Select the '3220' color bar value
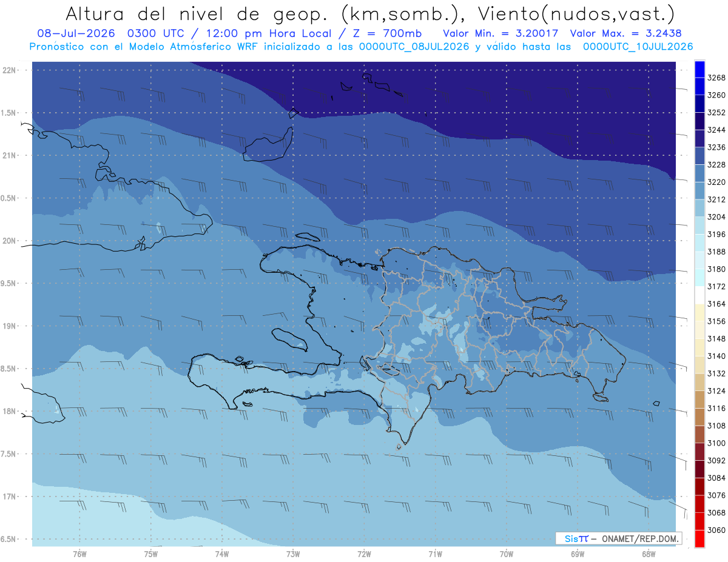Viewport: 728px width, 562px height. click(716, 182)
